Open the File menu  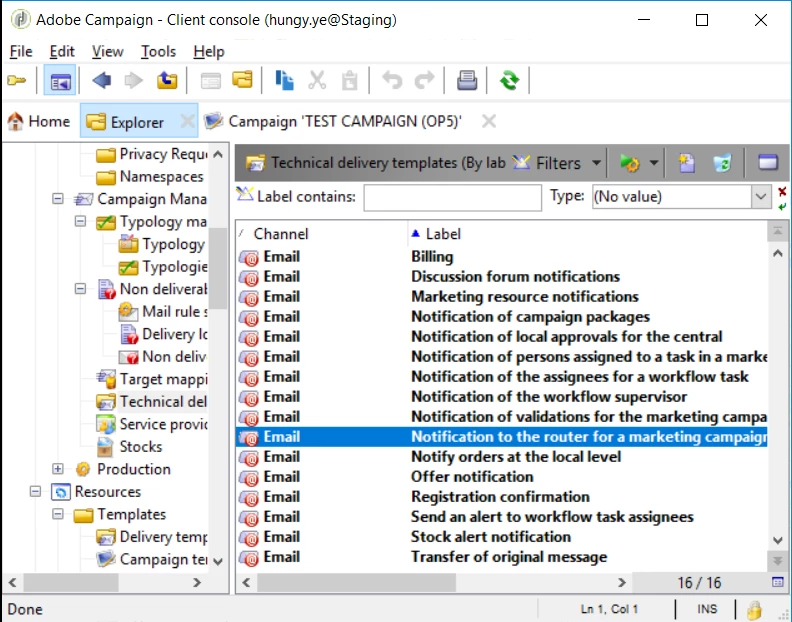point(21,52)
